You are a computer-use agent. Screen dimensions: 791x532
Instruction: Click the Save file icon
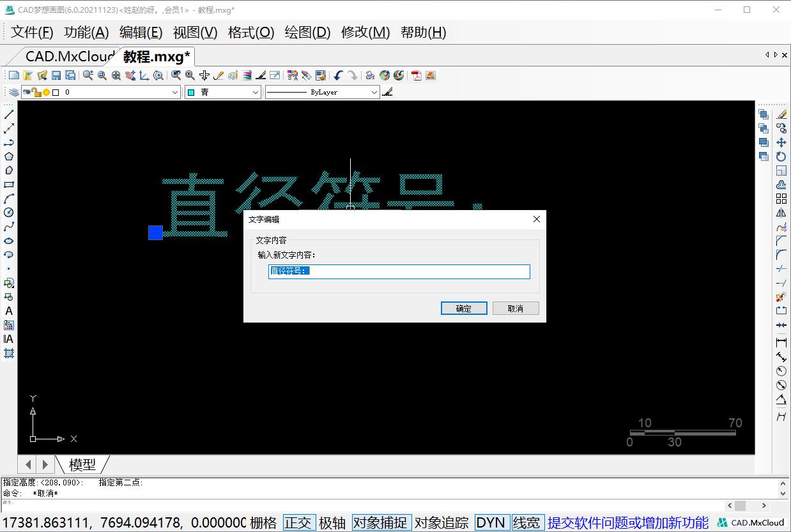pyautogui.click(x=56, y=75)
